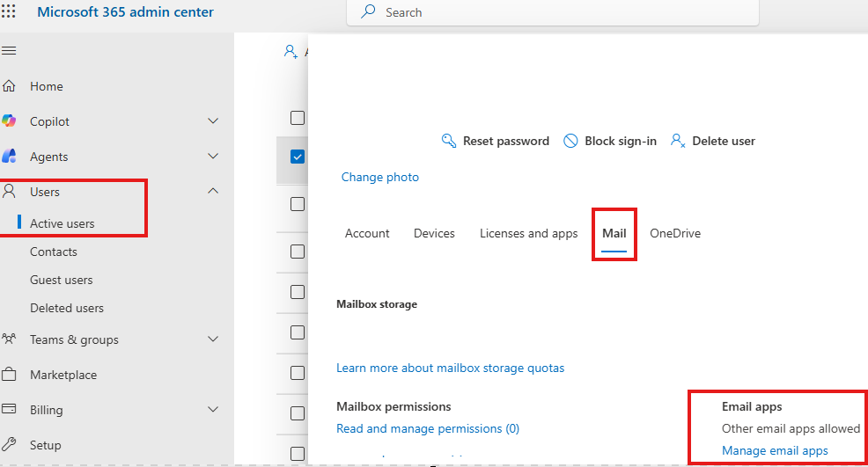Click the Mailbox permissions heading text
Image resolution: width=868 pixels, height=467 pixels.
(394, 406)
